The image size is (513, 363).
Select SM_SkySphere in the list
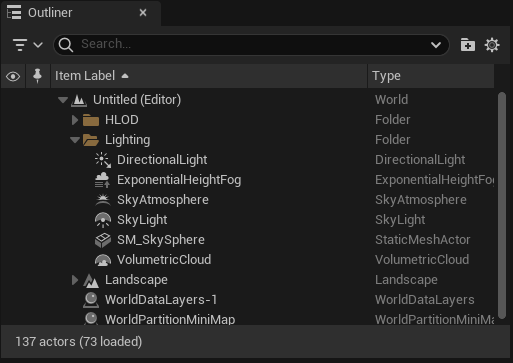(x=161, y=240)
